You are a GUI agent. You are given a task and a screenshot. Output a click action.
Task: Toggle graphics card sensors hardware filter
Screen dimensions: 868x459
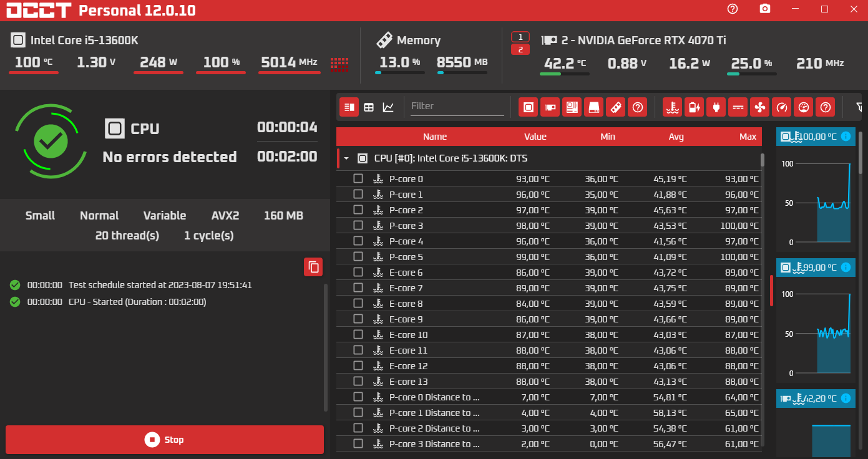coord(550,107)
